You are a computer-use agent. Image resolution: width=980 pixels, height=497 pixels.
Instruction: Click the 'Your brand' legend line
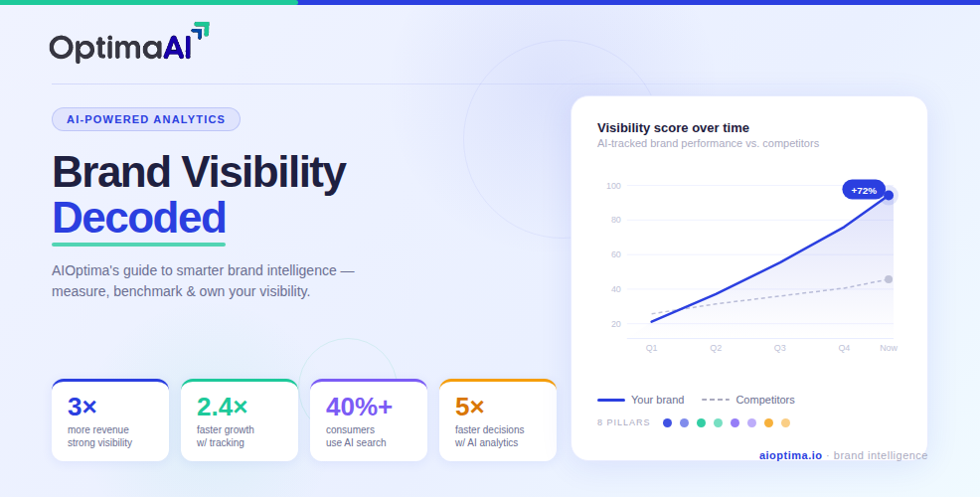point(611,401)
